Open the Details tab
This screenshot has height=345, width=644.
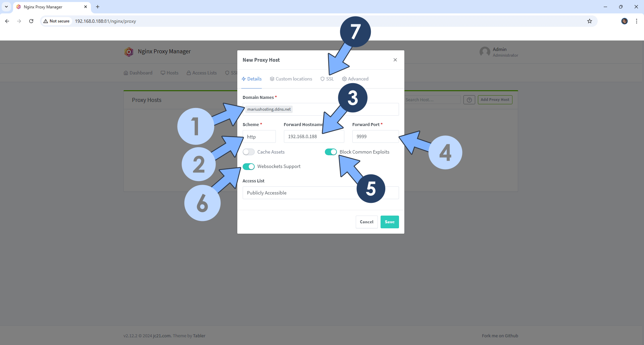(x=252, y=79)
